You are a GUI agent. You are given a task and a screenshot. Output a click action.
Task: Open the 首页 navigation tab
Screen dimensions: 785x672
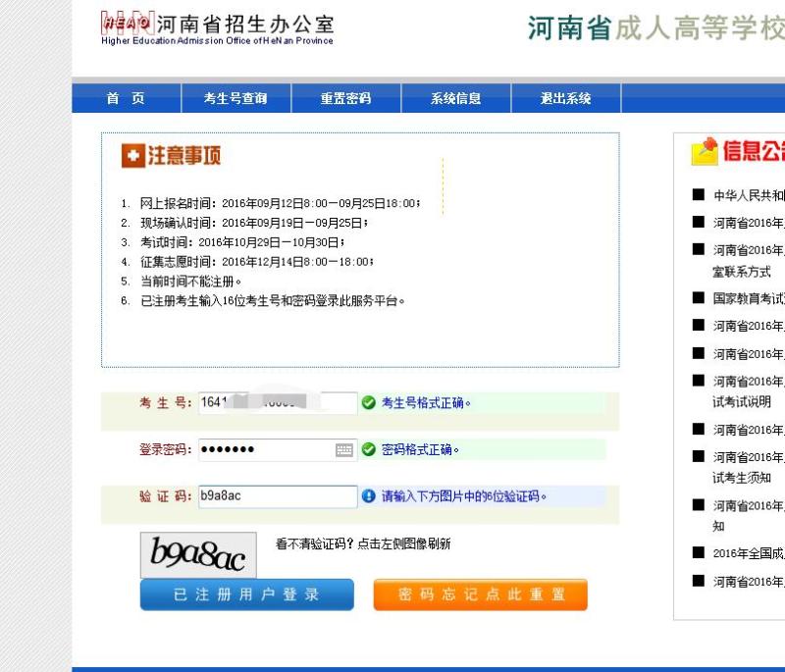tap(127, 98)
